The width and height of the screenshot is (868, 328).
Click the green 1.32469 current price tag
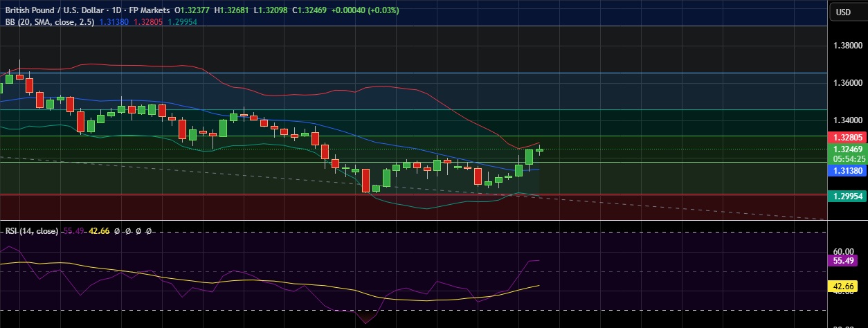click(847, 149)
